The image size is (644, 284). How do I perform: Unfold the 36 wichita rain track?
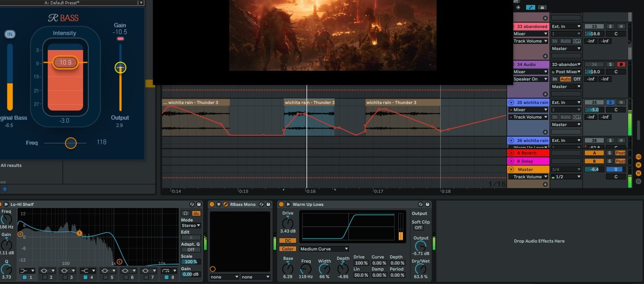pos(511,140)
